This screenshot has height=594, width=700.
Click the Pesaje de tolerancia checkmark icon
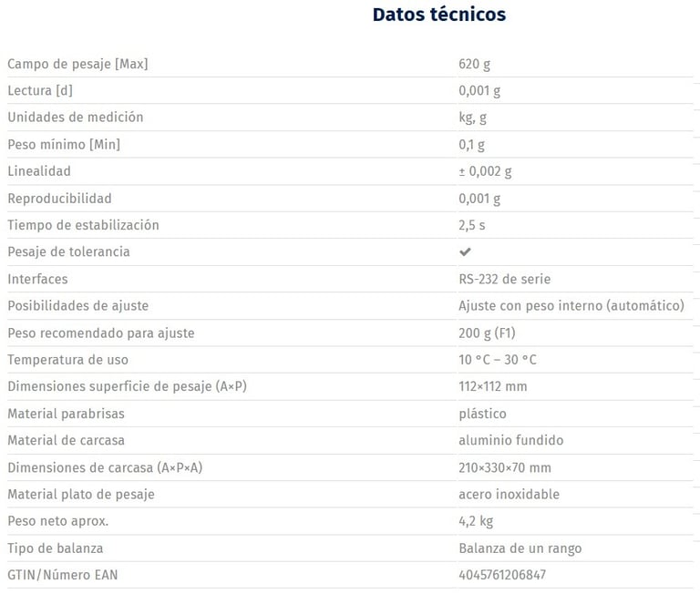[x=465, y=251]
